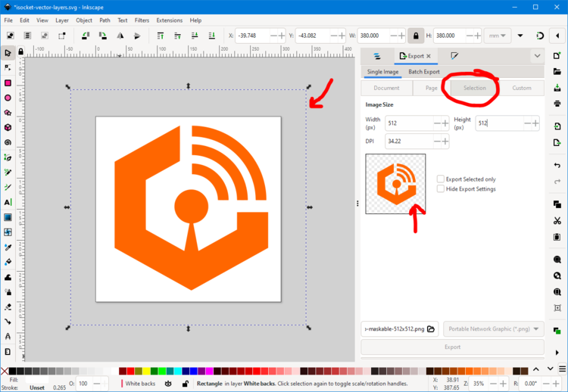Select the Text tool
This screenshot has width=568, height=392.
[8, 202]
